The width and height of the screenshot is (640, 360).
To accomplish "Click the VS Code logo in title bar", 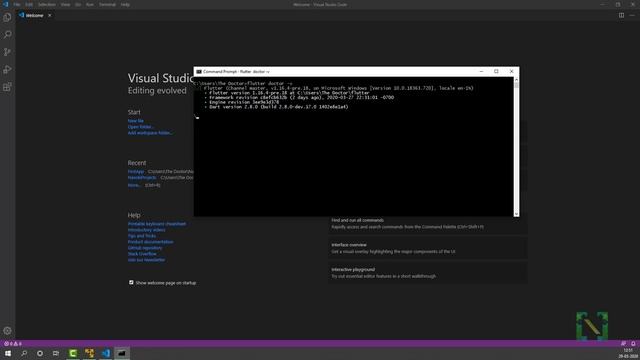I will click(6, 4).
